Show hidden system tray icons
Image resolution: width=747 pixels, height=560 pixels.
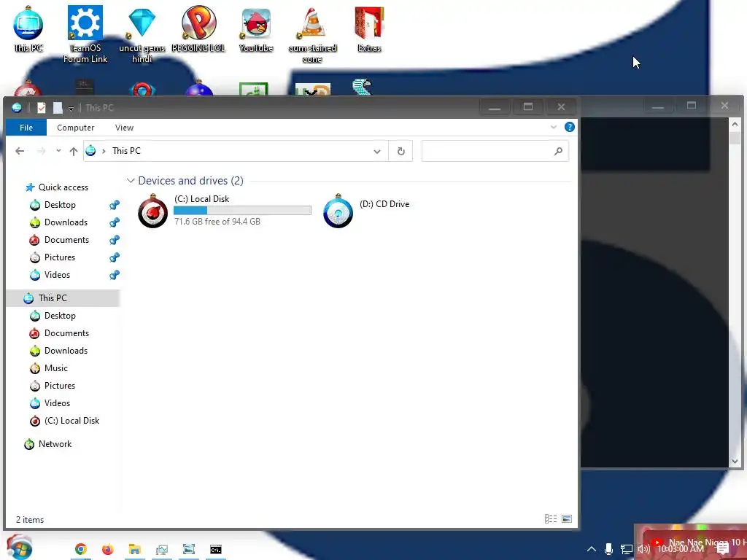point(591,549)
